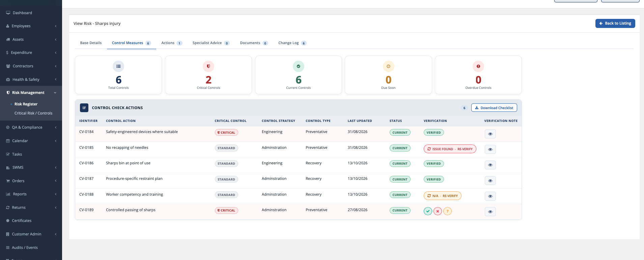
Task: Click red cross icon for CV-0189
Action: pyautogui.click(x=438, y=211)
